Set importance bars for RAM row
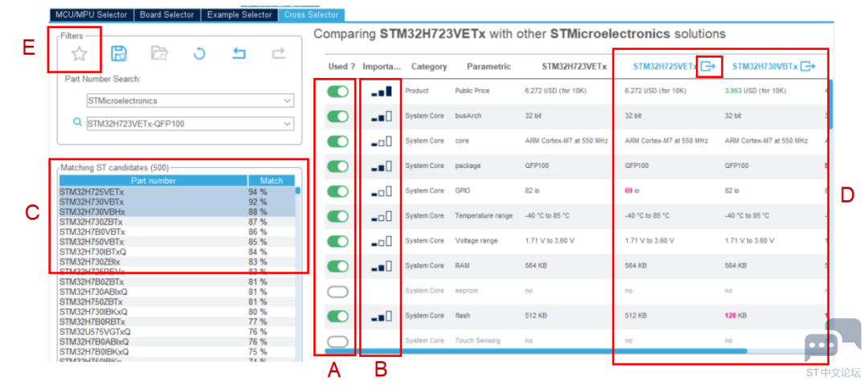 point(382,266)
